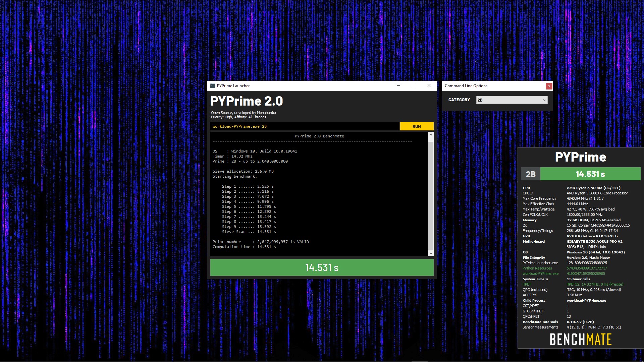Click the Max Core Frequency value 4840.94 MHz

click(x=585, y=198)
